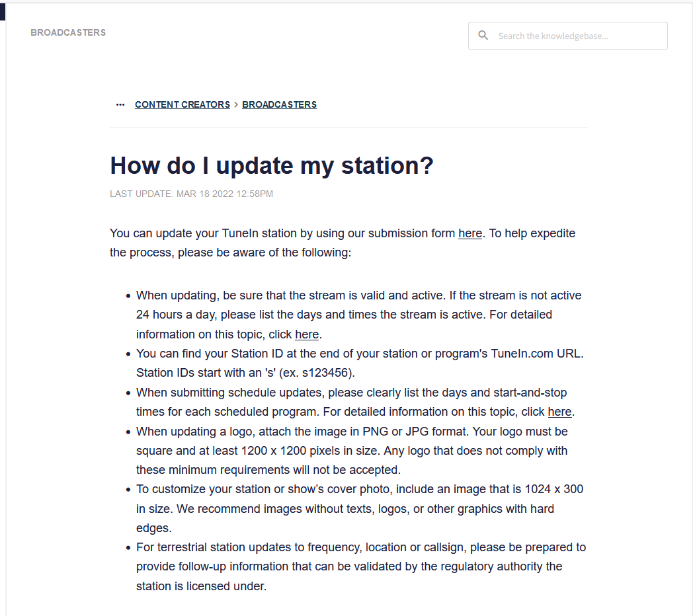Click the '1024 x 300' cover photo size text
Viewport: 693px width, 616px height.
coord(553,489)
